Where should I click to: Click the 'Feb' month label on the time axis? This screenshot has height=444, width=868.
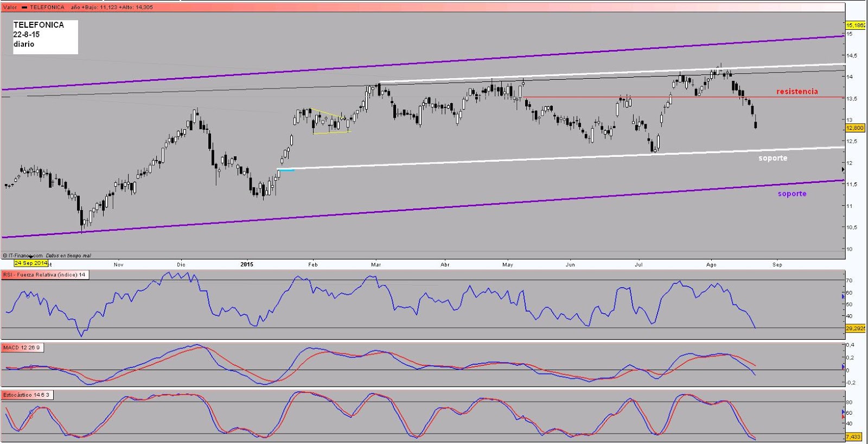pyautogui.click(x=313, y=265)
